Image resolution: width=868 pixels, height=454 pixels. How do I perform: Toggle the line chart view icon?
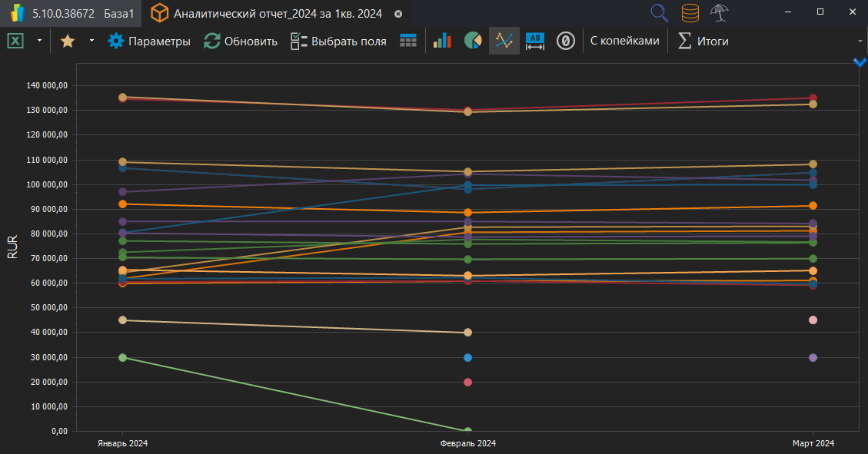click(x=504, y=41)
